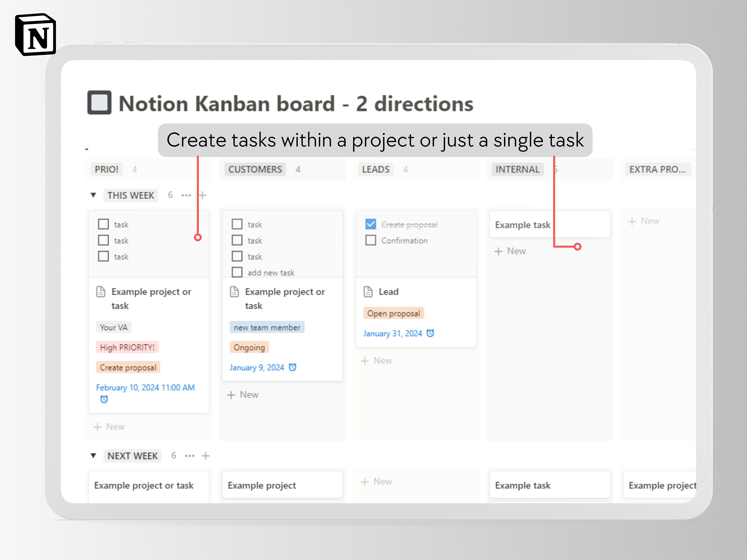
Task: Click the reminder clock next to January 31, 2024
Action: coord(430,333)
